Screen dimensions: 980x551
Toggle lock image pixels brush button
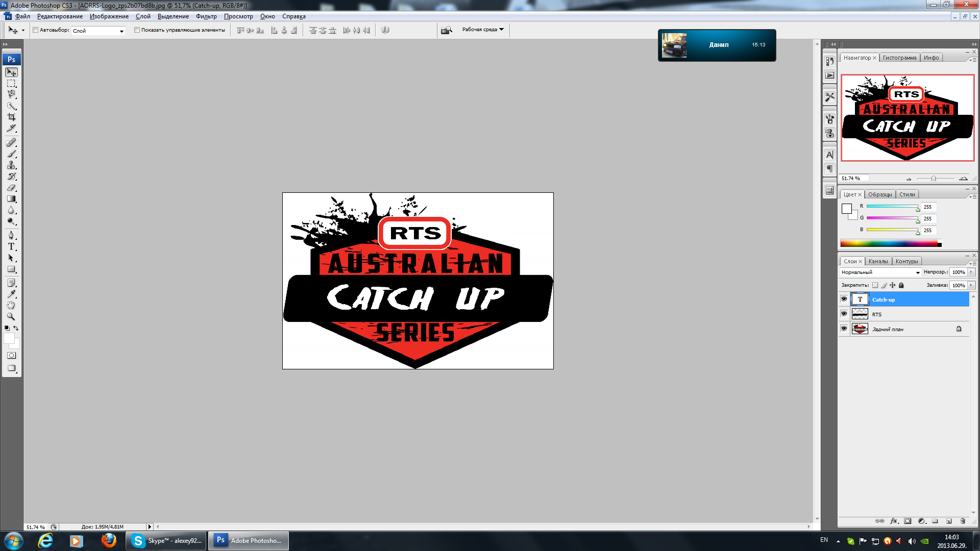point(884,285)
